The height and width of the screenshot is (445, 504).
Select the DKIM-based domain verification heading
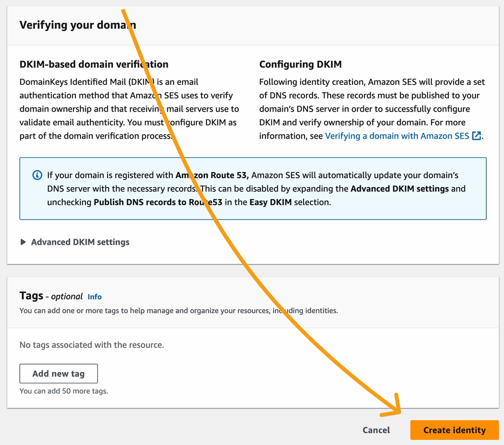point(94,64)
